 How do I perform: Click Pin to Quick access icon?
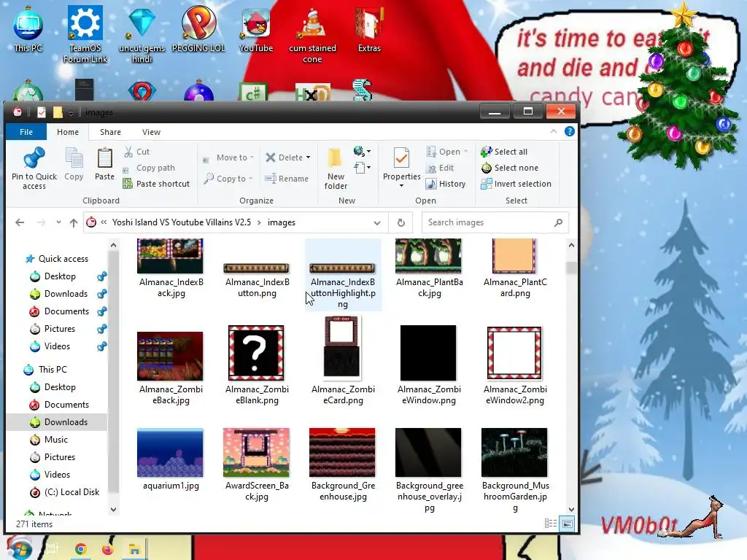coord(34,168)
